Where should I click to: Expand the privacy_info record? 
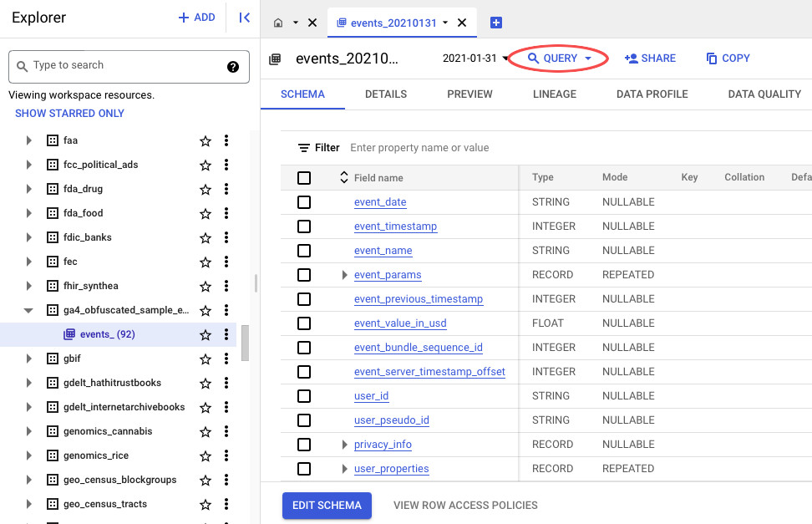point(344,444)
